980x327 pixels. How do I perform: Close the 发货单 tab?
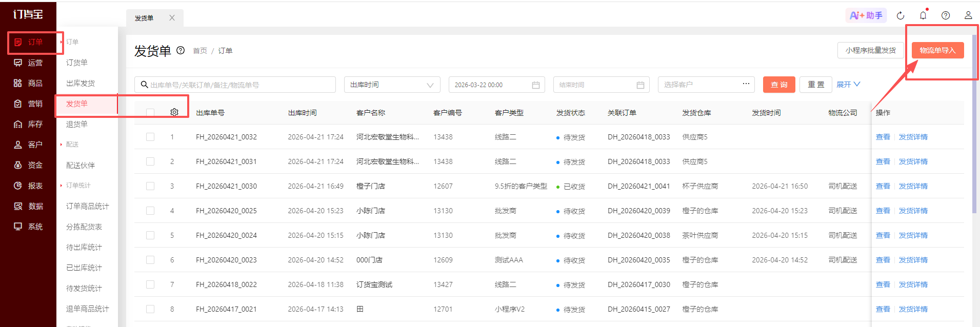point(172,18)
